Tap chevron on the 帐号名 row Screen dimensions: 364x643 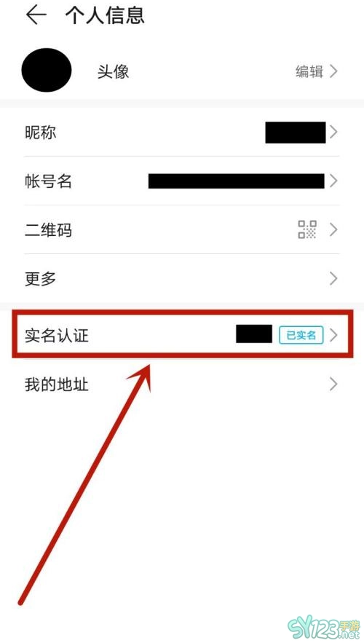point(333,181)
